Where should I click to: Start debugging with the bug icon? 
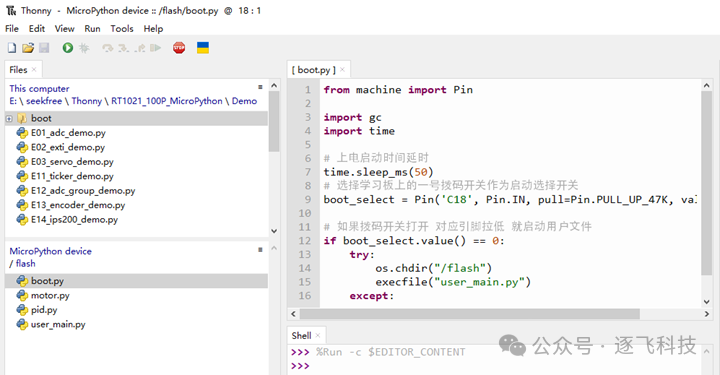(x=84, y=48)
